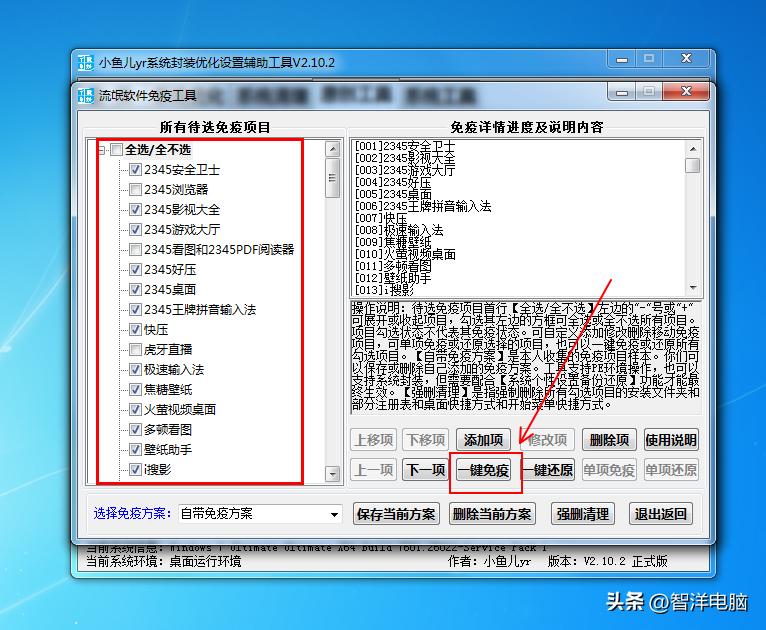Toggle 2345王牌拼音输入法 checkbox
Viewport: 766px width, 630px height.
coord(135,310)
